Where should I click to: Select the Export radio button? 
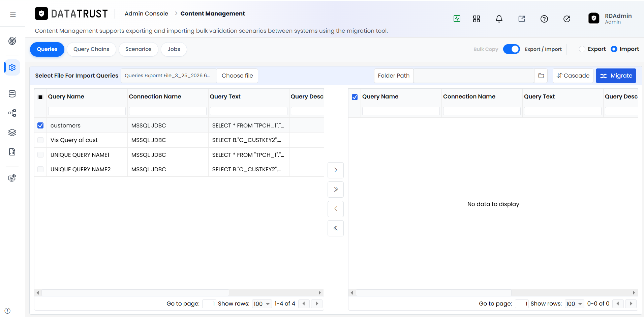[x=582, y=49]
